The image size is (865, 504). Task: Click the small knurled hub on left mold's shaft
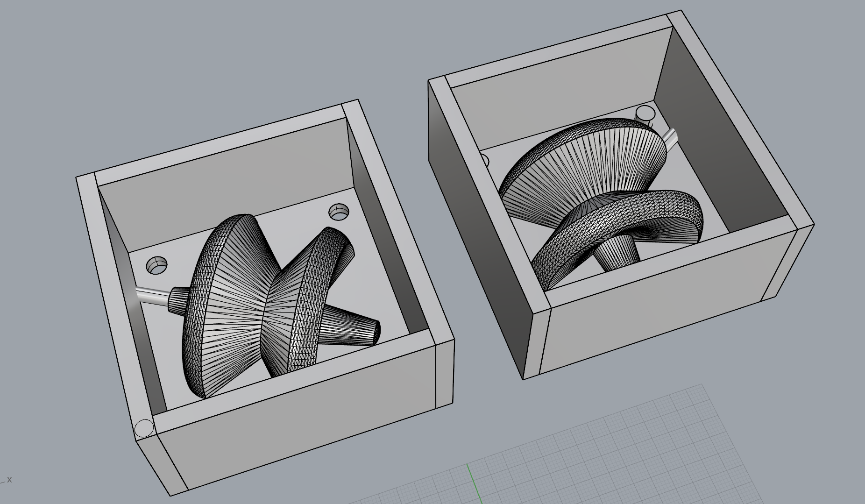tap(178, 300)
